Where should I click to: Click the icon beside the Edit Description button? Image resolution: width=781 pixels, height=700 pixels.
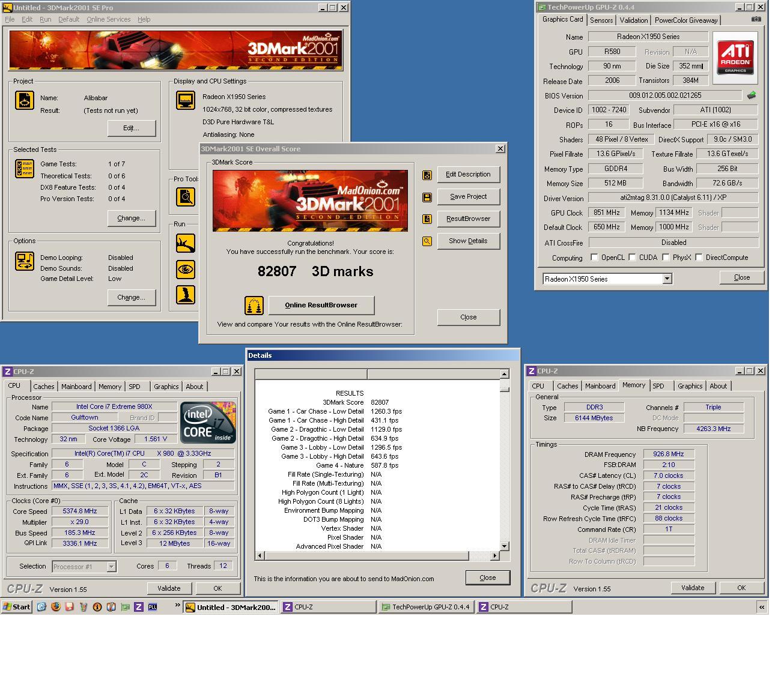click(427, 175)
